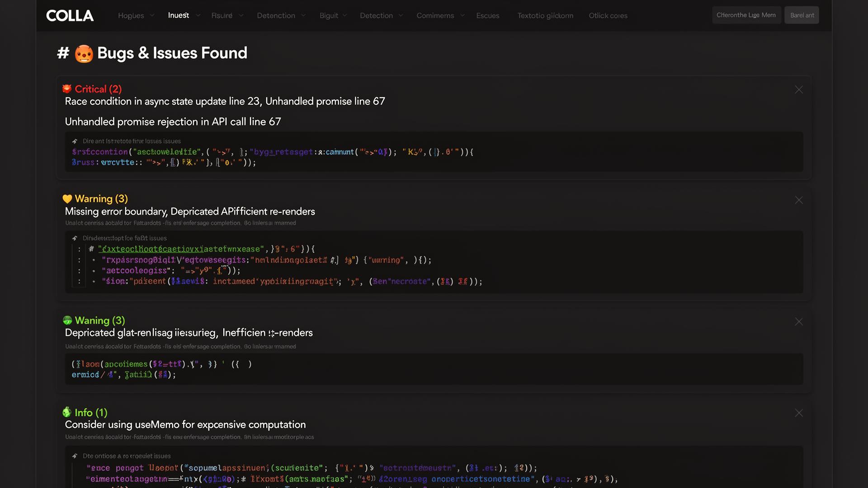Click sparkle icon in Critical code block

click(x=75, y=141)
